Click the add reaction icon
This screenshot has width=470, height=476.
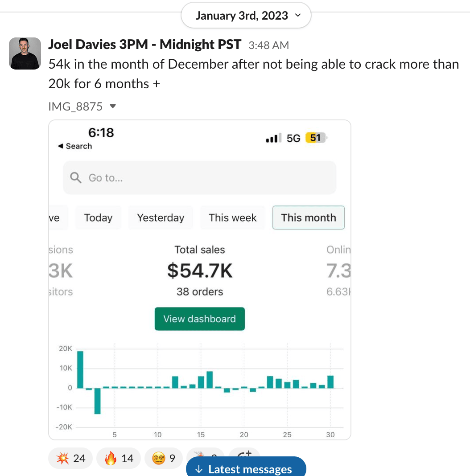[244, 455]
